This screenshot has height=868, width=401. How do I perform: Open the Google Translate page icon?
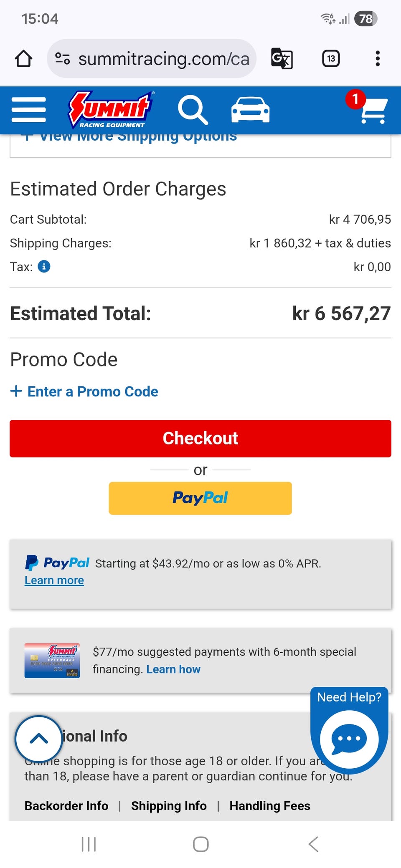[282, 58]
